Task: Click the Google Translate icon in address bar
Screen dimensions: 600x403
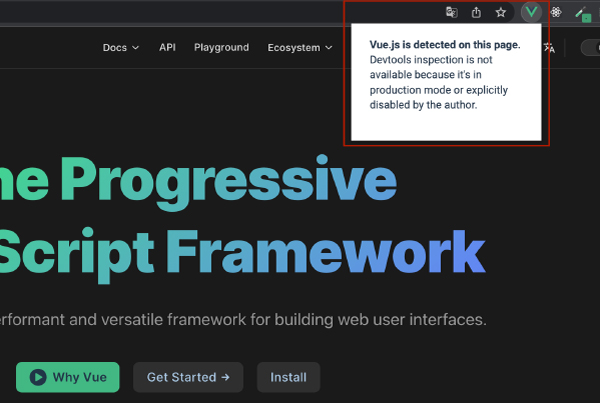Action: click(452, 12)
